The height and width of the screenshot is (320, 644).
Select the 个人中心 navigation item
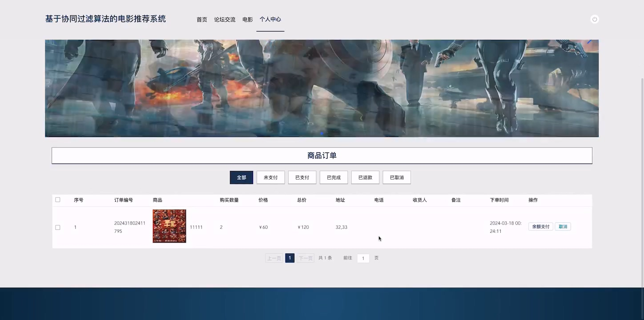pos(270,20)
